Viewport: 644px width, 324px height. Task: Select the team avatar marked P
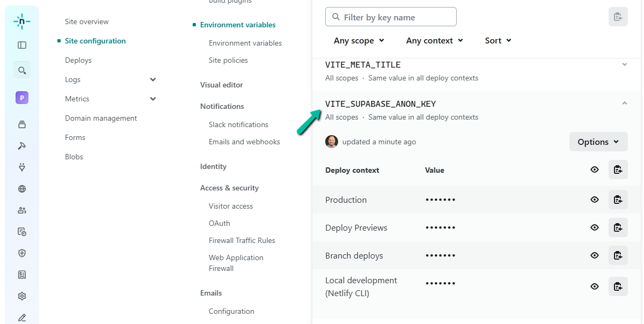point(21,97)
